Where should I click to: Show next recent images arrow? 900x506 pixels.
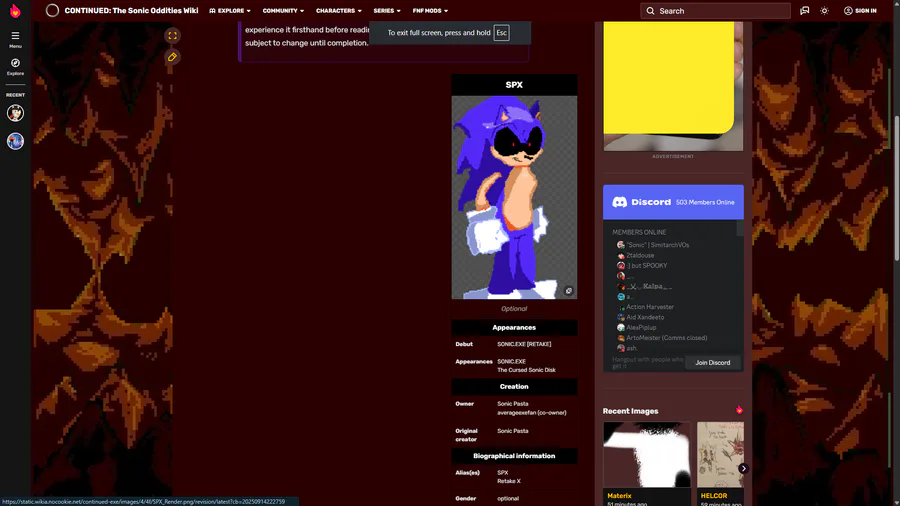[x=743, y=468]
